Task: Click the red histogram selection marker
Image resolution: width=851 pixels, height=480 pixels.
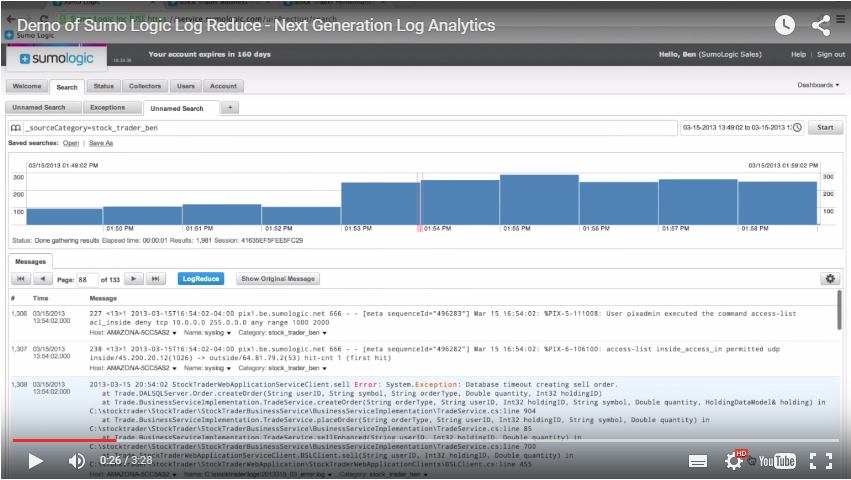Action: click(x=420, y=201)
